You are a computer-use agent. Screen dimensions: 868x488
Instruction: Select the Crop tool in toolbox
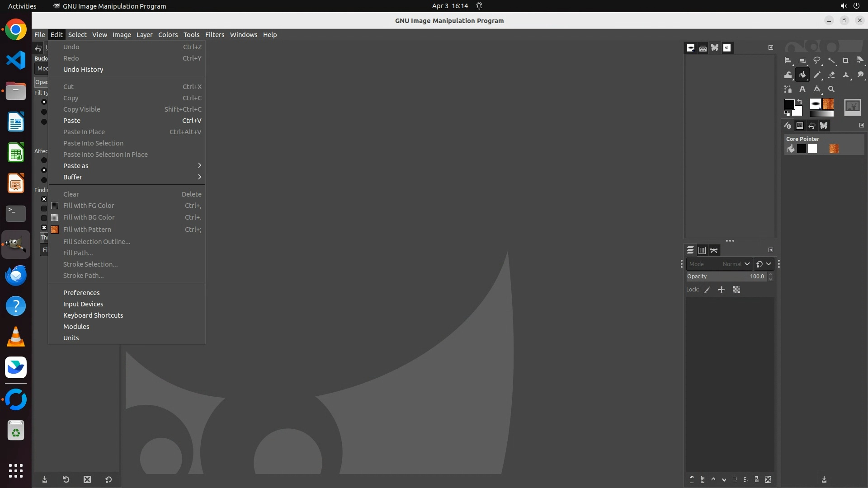(845, 61)
